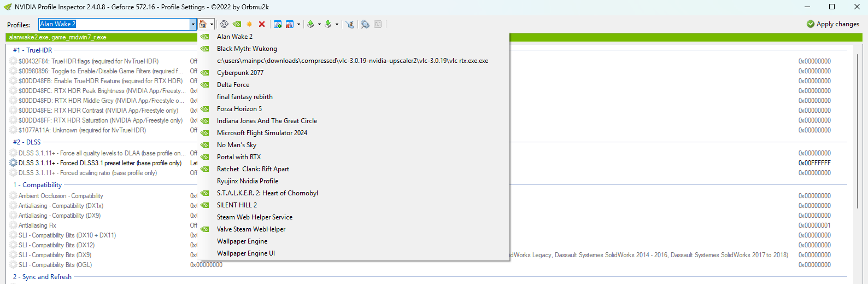This screenshot has height=284, width=868.
Task: Click the import profiles icon with down arrow
Action: pos(328,24)
